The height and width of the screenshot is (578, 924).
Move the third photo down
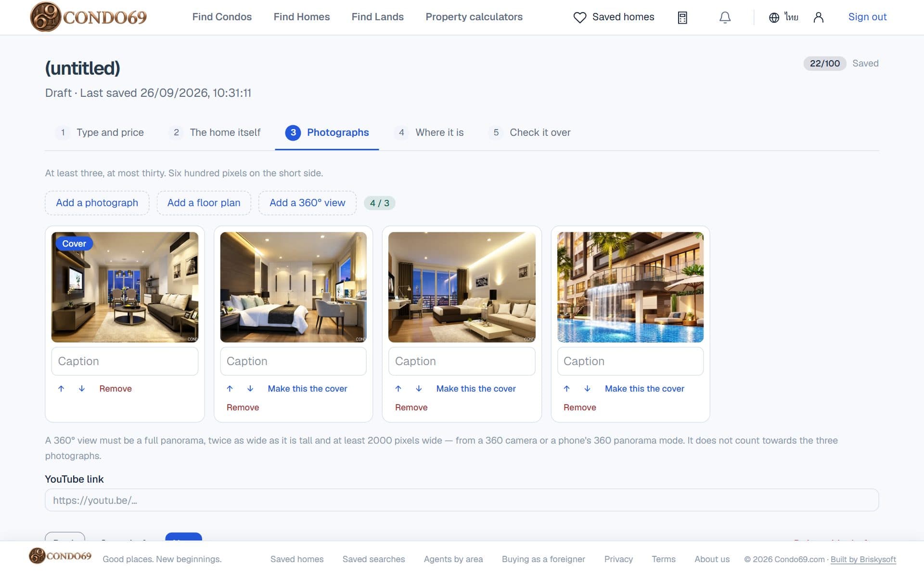419,389
